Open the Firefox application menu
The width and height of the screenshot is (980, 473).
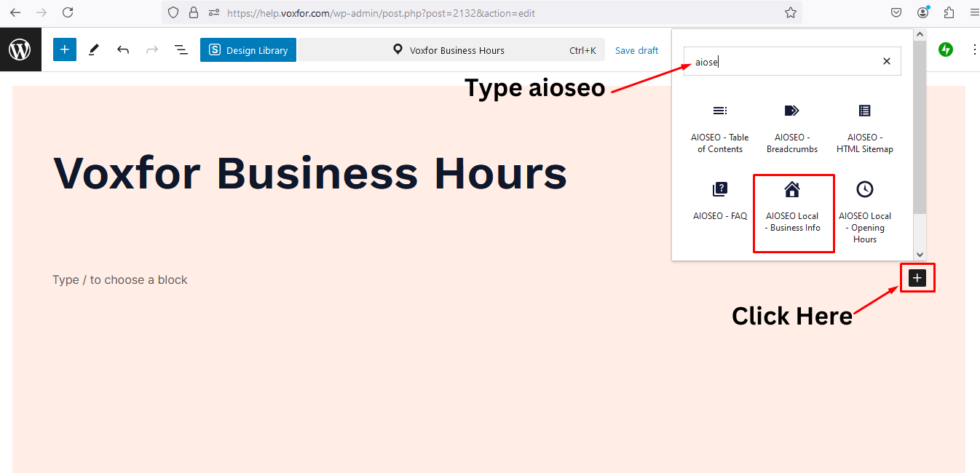point(974,12)
